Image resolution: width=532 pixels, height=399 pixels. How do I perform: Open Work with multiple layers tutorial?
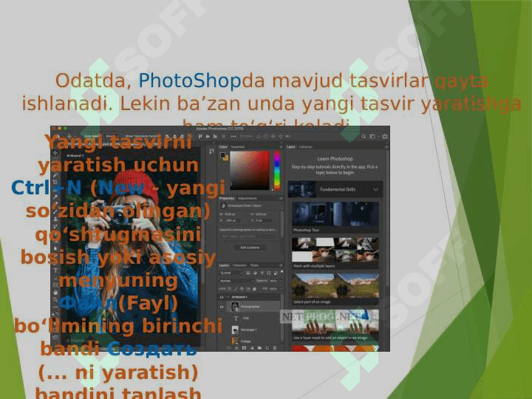coord(335,253)
